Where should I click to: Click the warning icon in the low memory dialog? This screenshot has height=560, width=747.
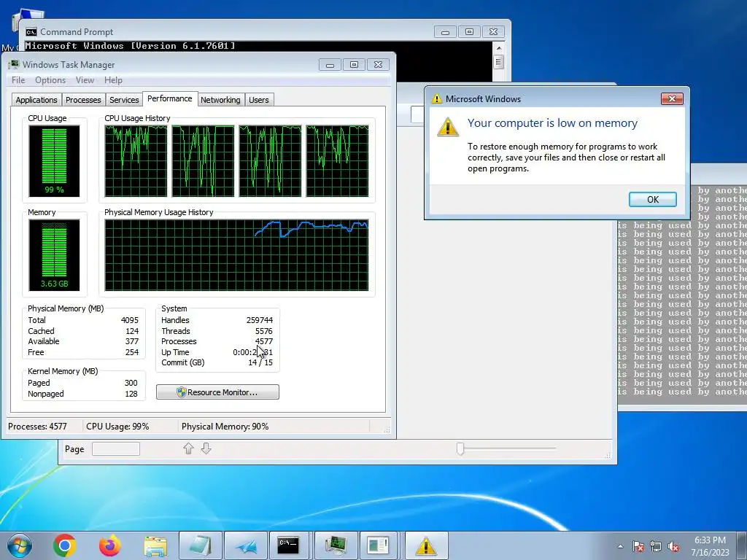[448, 127]
